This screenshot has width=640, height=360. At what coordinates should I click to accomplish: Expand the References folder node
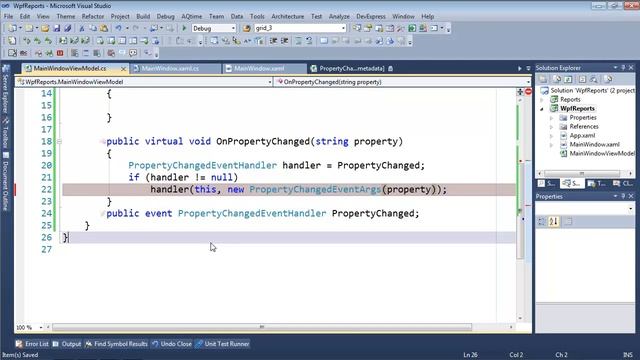click(551, 127)
